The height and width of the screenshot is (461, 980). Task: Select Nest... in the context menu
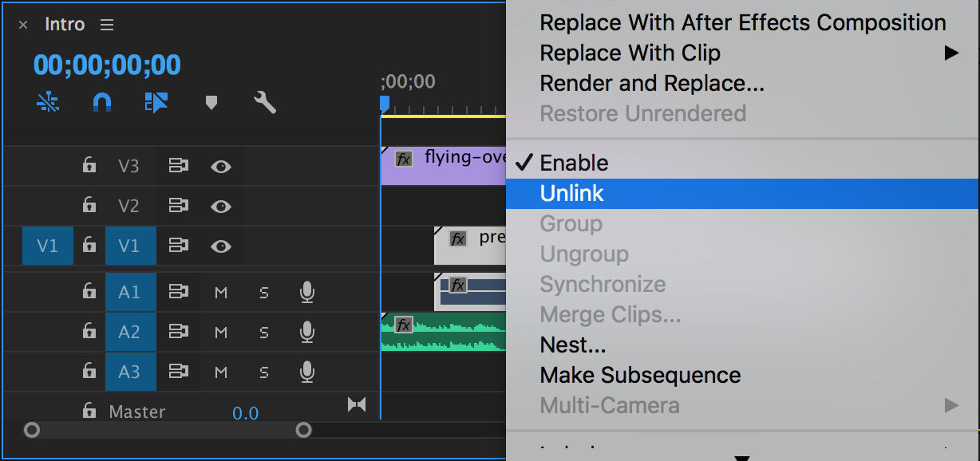pos(573,345)
